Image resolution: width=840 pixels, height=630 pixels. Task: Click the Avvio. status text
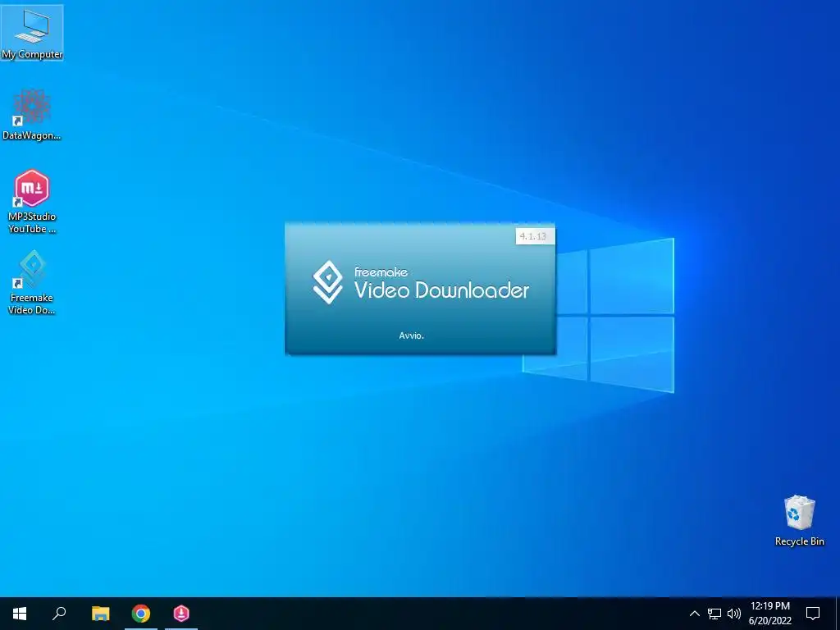pos(412,336)
